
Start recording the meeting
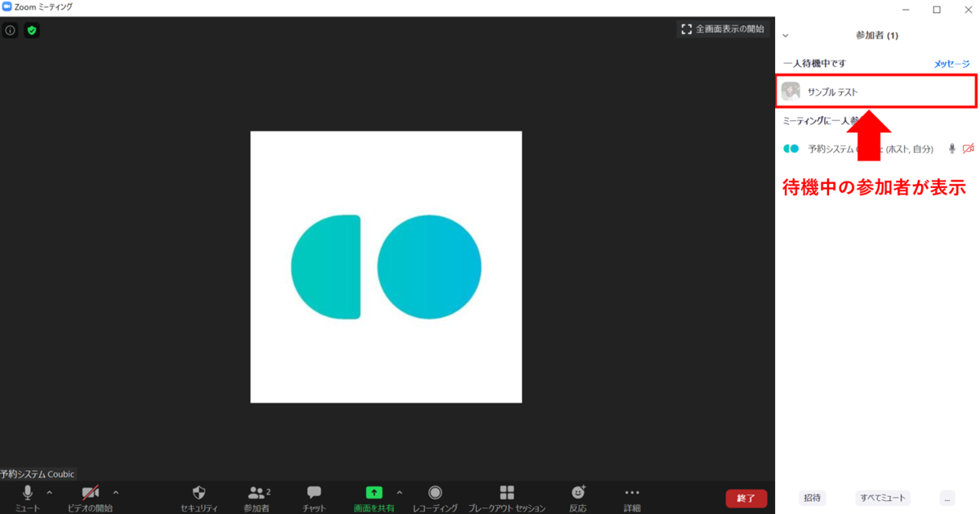435,497
